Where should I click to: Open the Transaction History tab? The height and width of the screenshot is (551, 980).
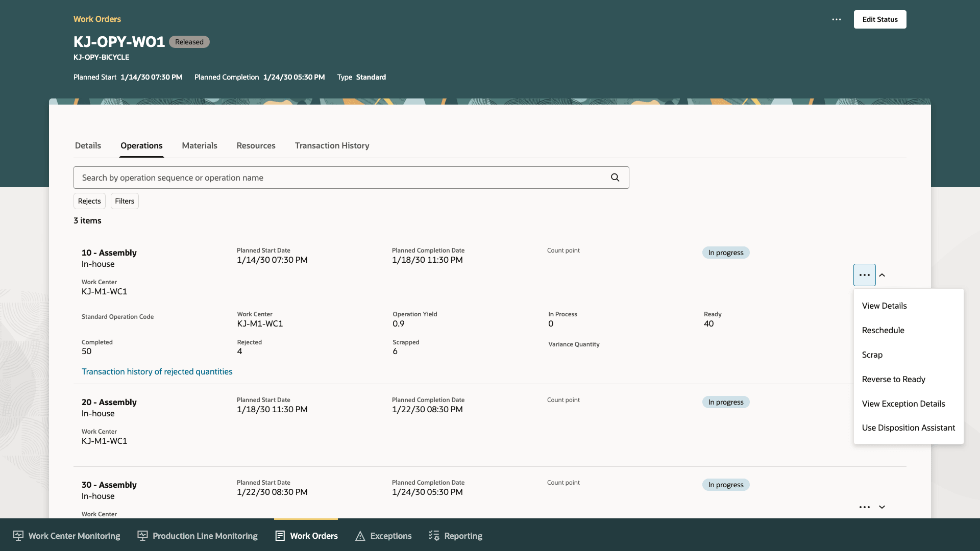pyautogui.click(x=332, y=145)
